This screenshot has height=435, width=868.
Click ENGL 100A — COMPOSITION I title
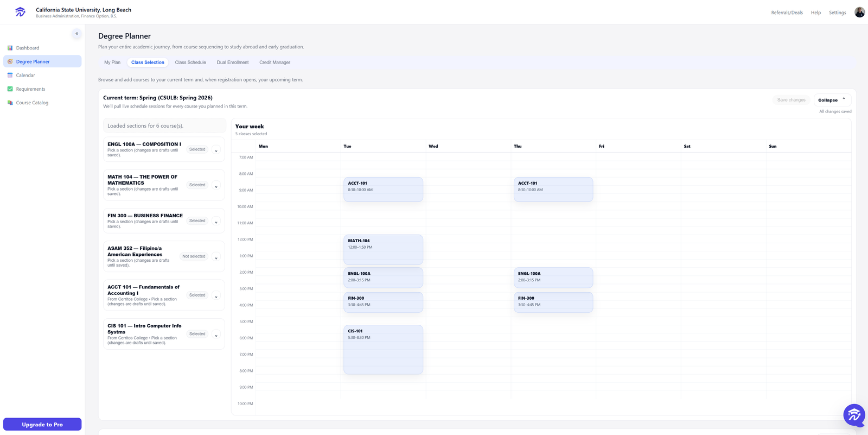click(x=144, y=144)
